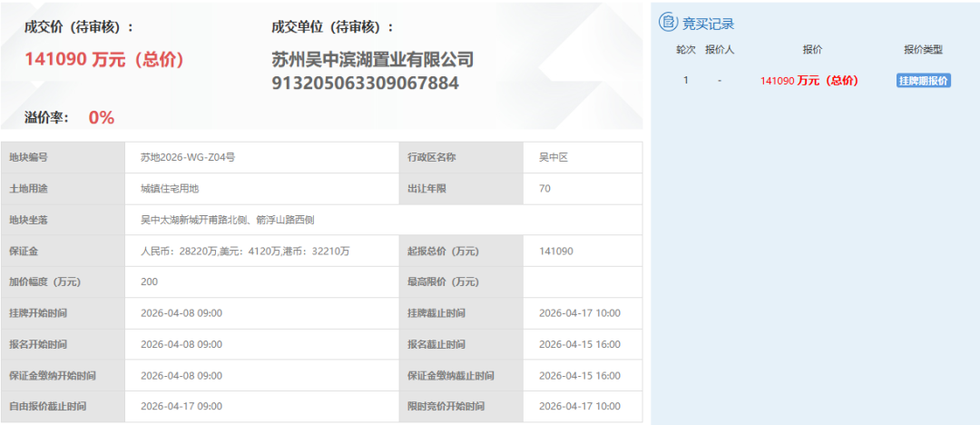Select the 0% premium rate value
The width and height of the screenshot is (980, 425).
102,118
